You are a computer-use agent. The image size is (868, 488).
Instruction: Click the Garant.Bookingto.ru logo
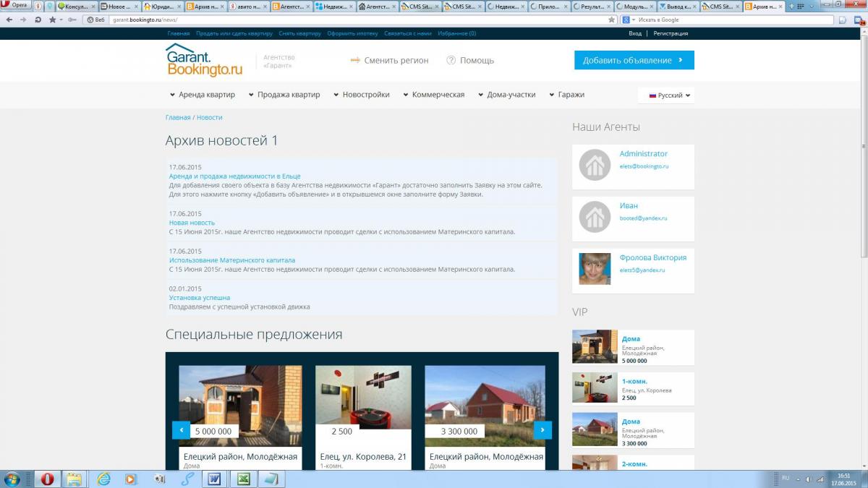pos(203,61)
